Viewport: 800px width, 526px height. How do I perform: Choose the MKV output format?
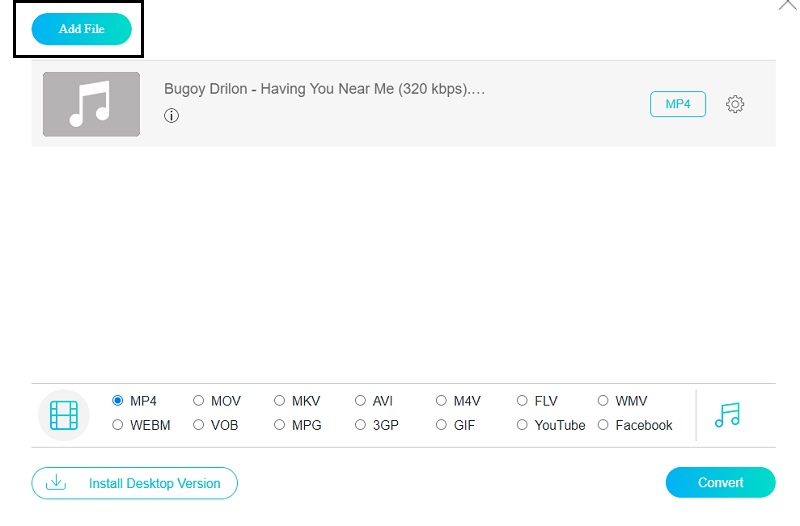click(x=280, y=401)
